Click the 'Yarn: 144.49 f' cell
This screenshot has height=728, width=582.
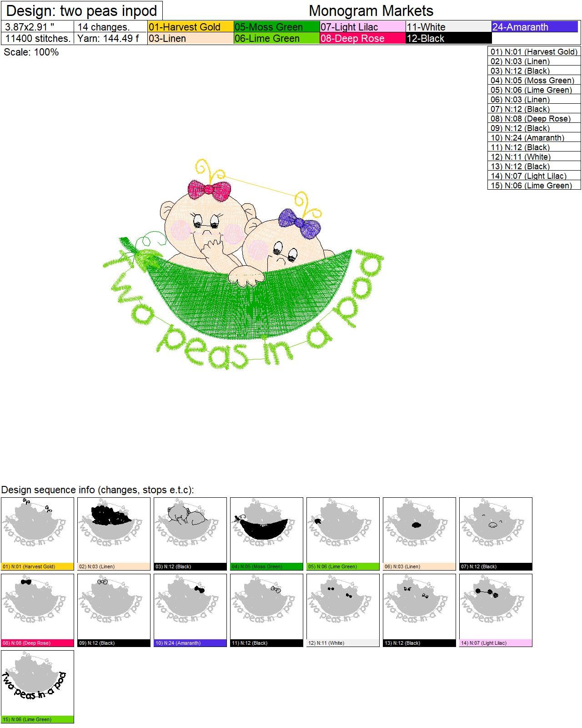coord(111,38)
